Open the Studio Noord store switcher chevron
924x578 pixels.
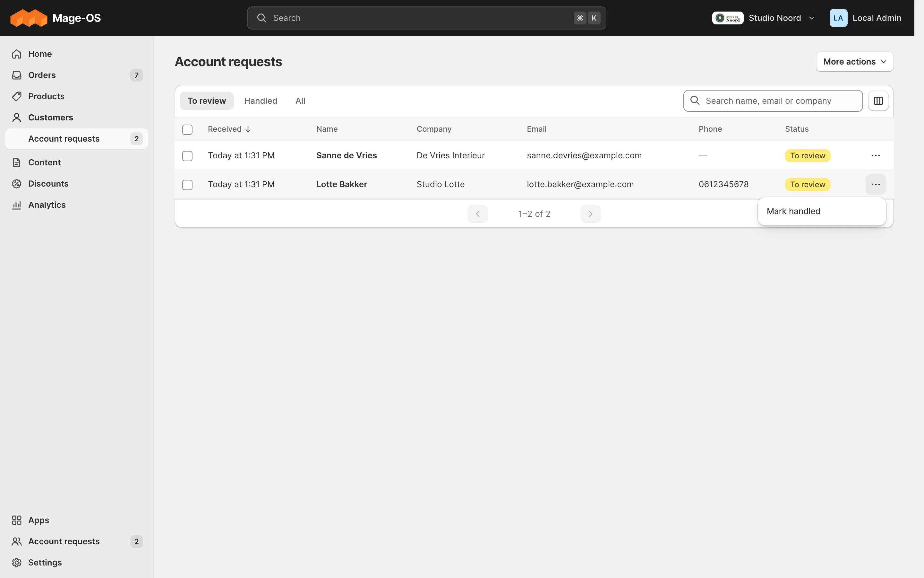(812, 18)
